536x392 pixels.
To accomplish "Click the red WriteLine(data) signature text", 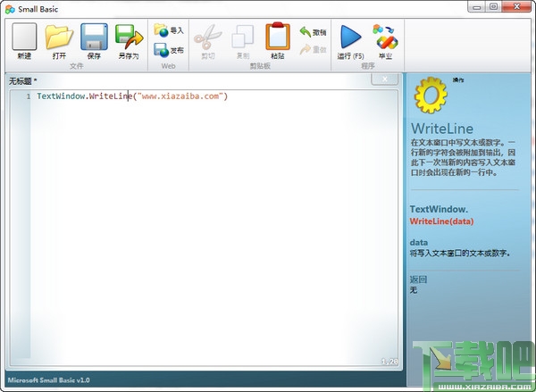I will coord(441,221).
